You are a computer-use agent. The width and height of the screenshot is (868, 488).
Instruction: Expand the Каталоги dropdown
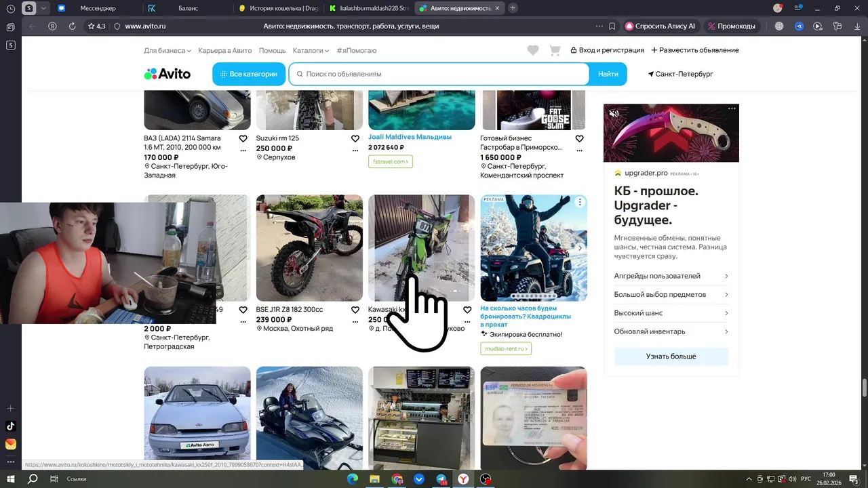coord(311,51)
